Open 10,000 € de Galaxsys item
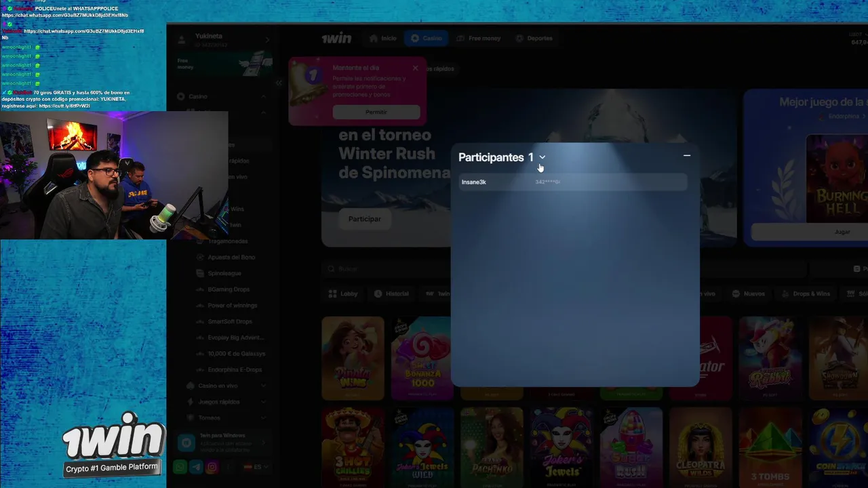This screenshot has width=868, height=488. pos(236,354)
